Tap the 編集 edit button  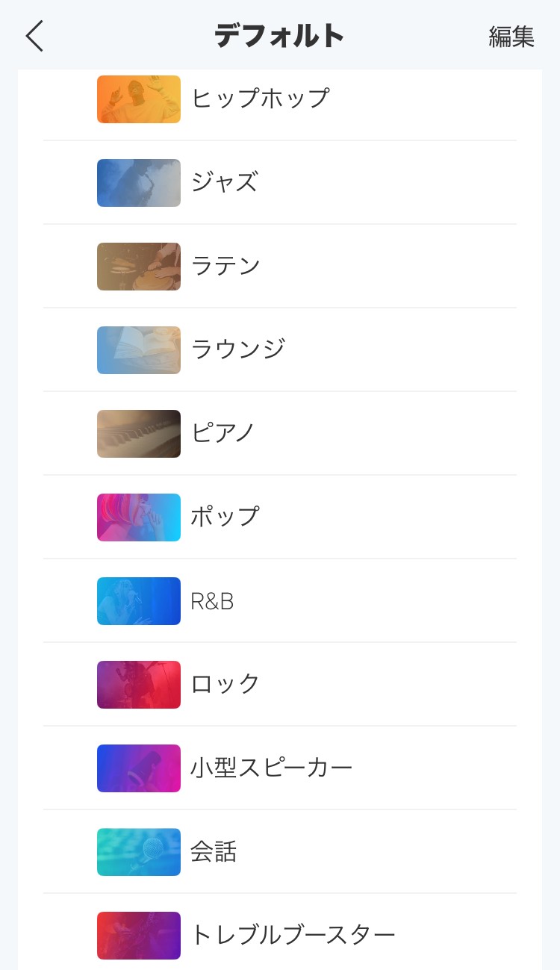(x=511, y=37)
